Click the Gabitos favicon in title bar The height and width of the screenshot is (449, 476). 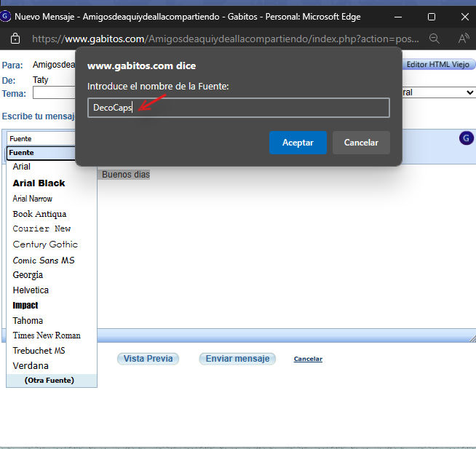(x=6, y=16)
